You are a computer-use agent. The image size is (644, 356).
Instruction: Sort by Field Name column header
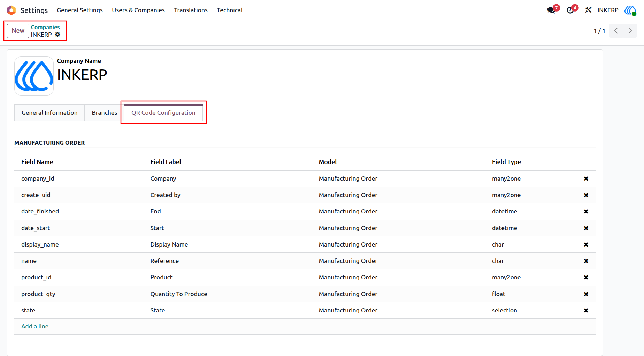[x=37, y=162]
